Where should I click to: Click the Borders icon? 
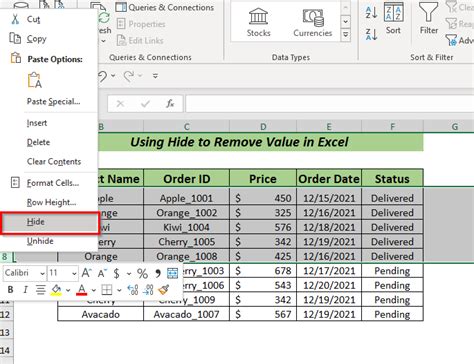coord(106,289)
